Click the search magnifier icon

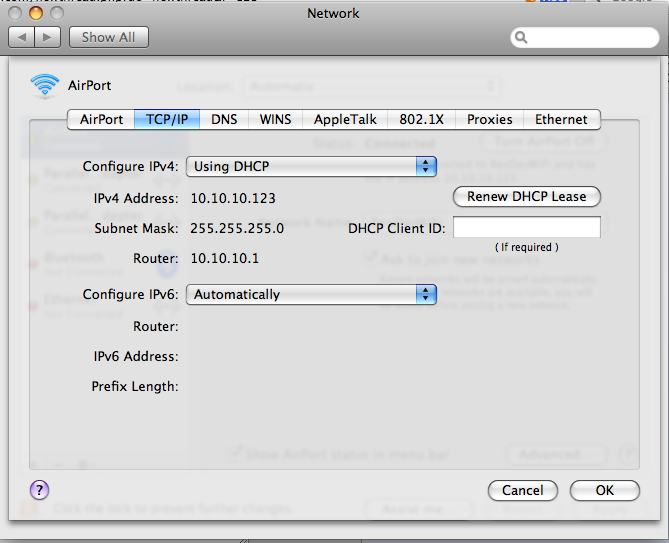521,38
